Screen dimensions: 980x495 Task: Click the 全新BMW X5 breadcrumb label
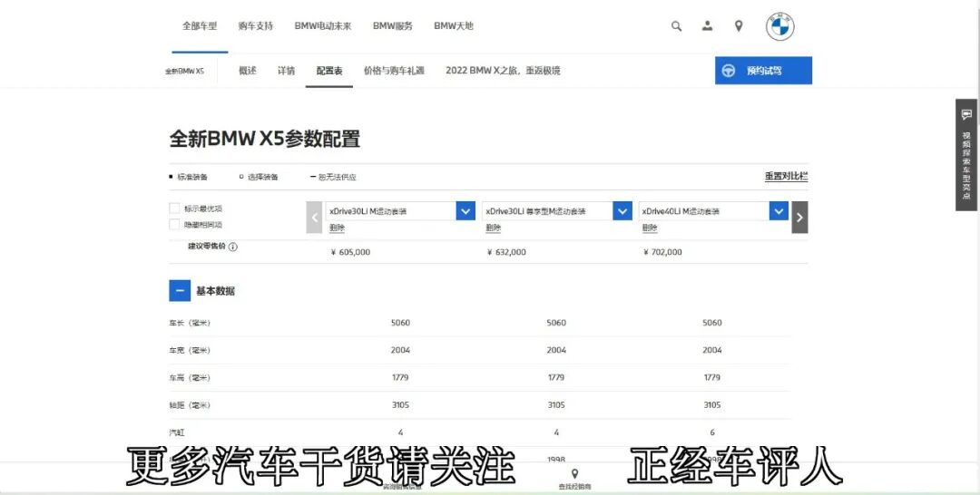click(184, 71)
